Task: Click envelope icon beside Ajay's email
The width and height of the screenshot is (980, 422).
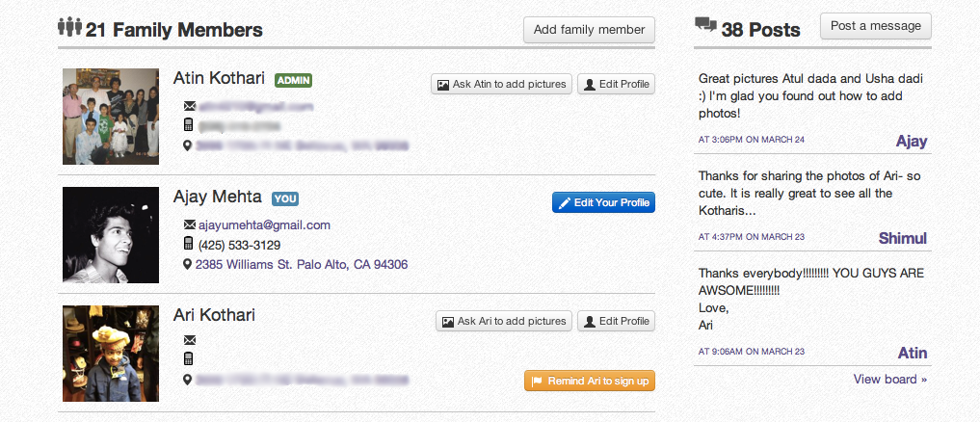Action: (x=189, y=224)
